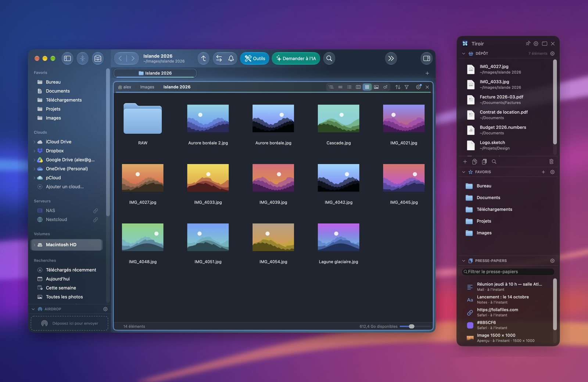This screenshot has height=382, width=588.
Task: Open AirDrop section settings gear
Action: pyautogui.click(x=105, y=309)
